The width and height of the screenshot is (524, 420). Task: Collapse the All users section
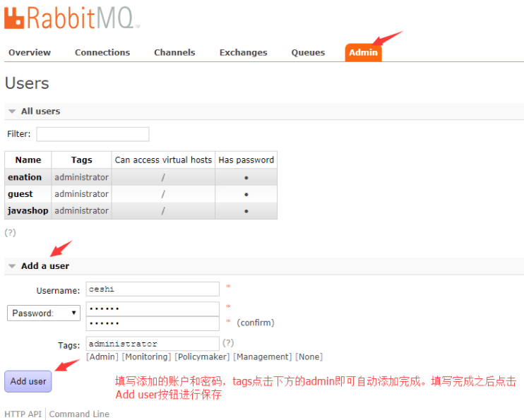click(40, 112)
